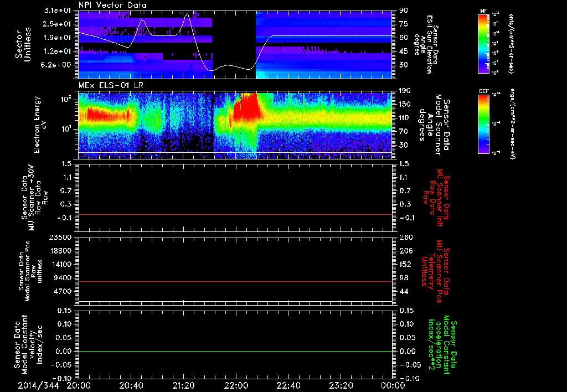The image size is (567, 392).
Task: Click the 260 telemetry tick value
Action: (405, 237)
